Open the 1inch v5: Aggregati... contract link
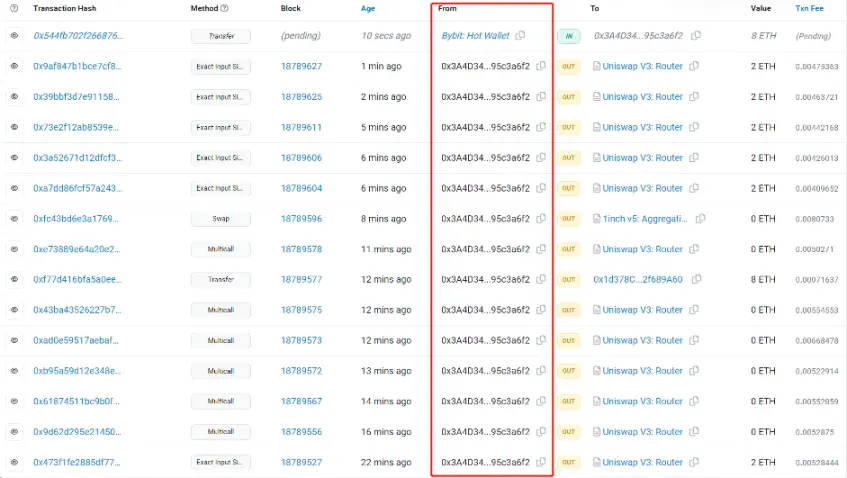This screenshot has width=847, height=478. pyautogui.click(x=645, y=219)
